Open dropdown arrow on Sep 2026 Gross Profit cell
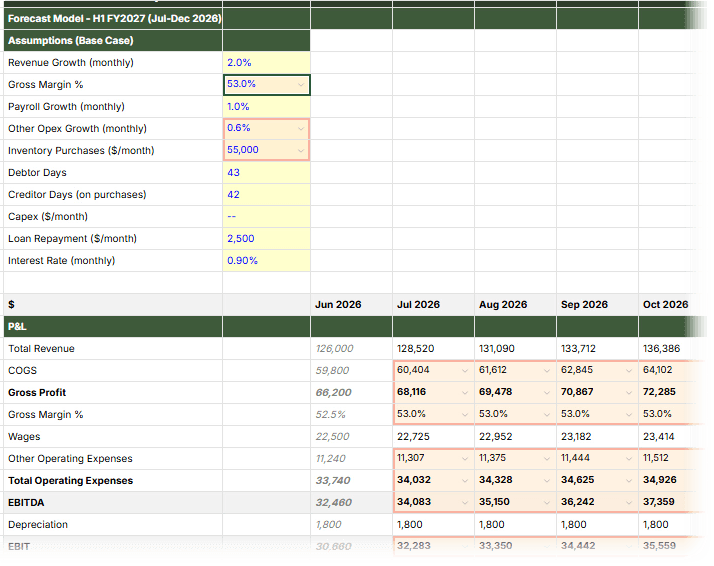This screenshot has height=566, width=714. (628, 393)
